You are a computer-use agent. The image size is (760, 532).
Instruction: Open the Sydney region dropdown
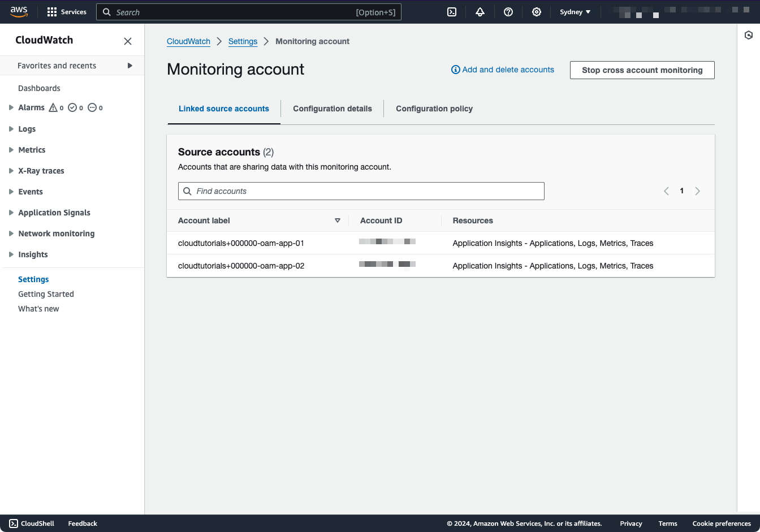pyautogui.click(x=575, y=12)
